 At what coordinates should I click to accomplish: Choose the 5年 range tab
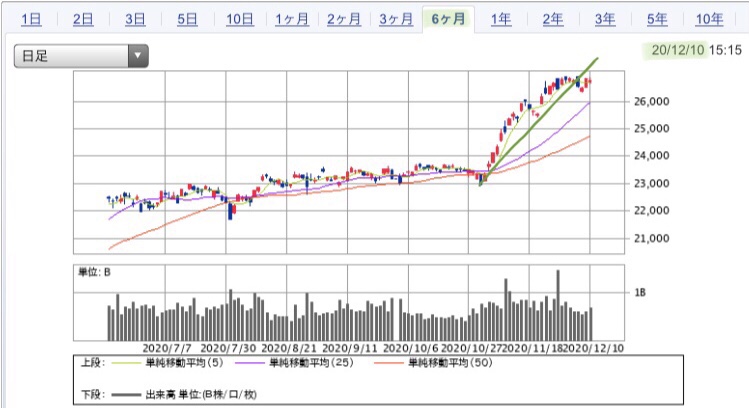(x=657, y=19)
